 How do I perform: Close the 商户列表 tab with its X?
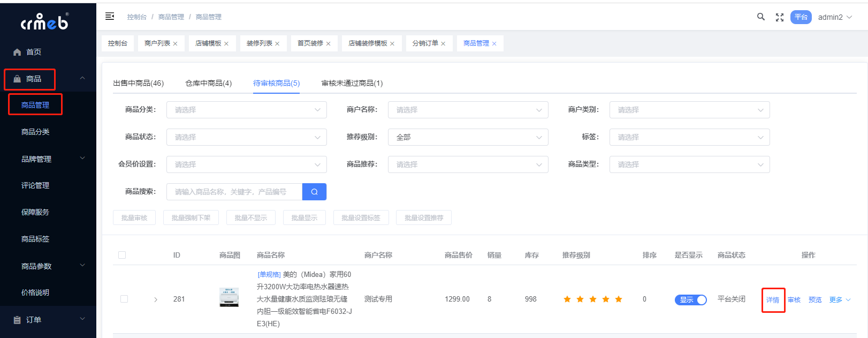tap(175, 44)
